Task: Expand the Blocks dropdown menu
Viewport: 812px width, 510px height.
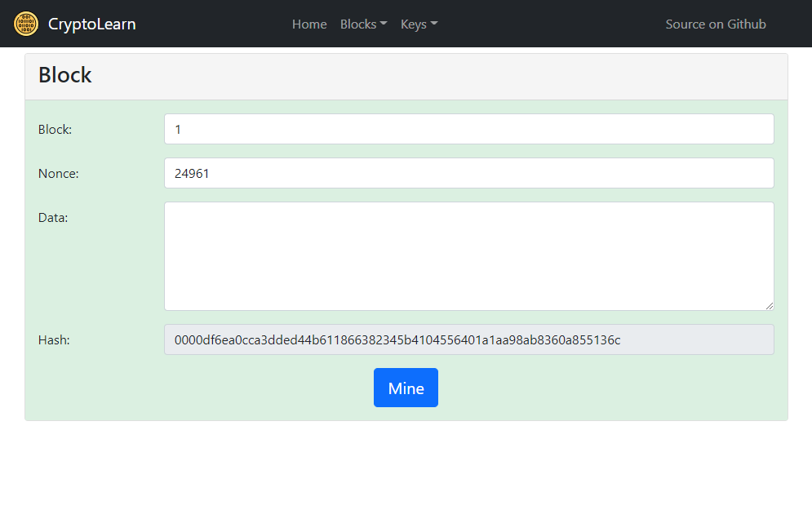Action: click(x=363, y=24)
